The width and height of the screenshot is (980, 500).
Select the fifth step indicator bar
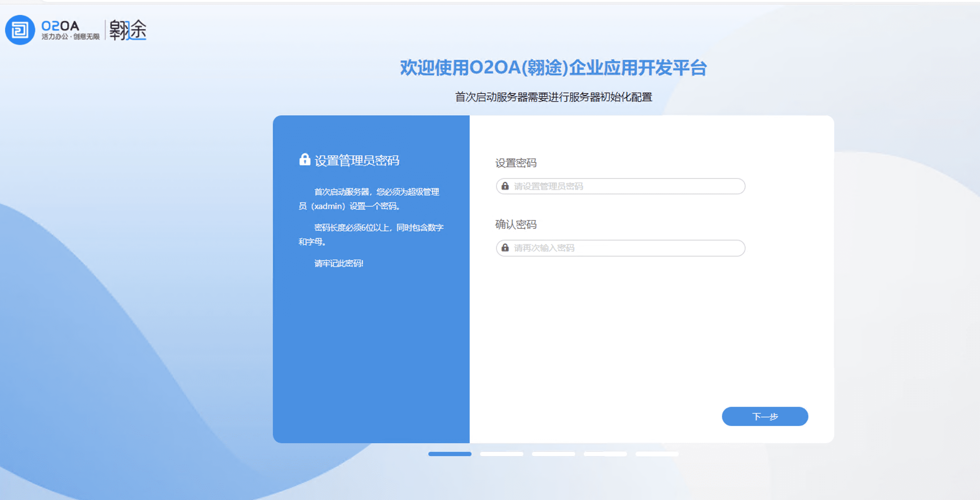tap(657, 454)
